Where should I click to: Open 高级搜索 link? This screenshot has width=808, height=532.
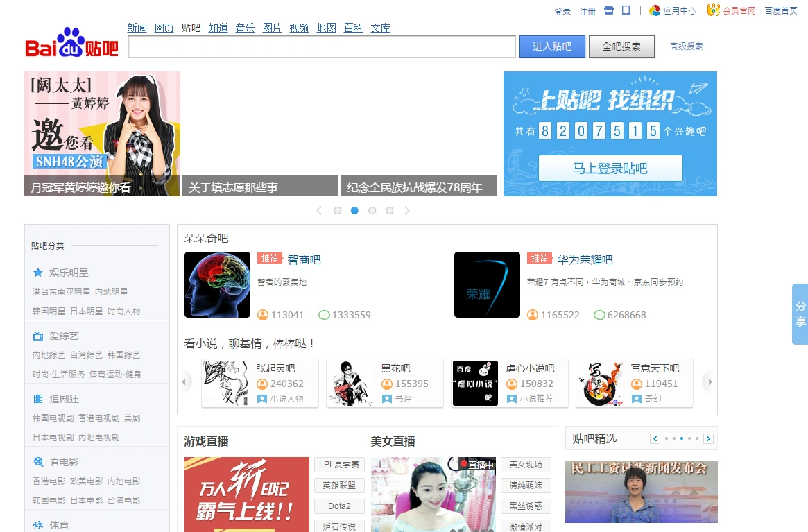(687, 46)
